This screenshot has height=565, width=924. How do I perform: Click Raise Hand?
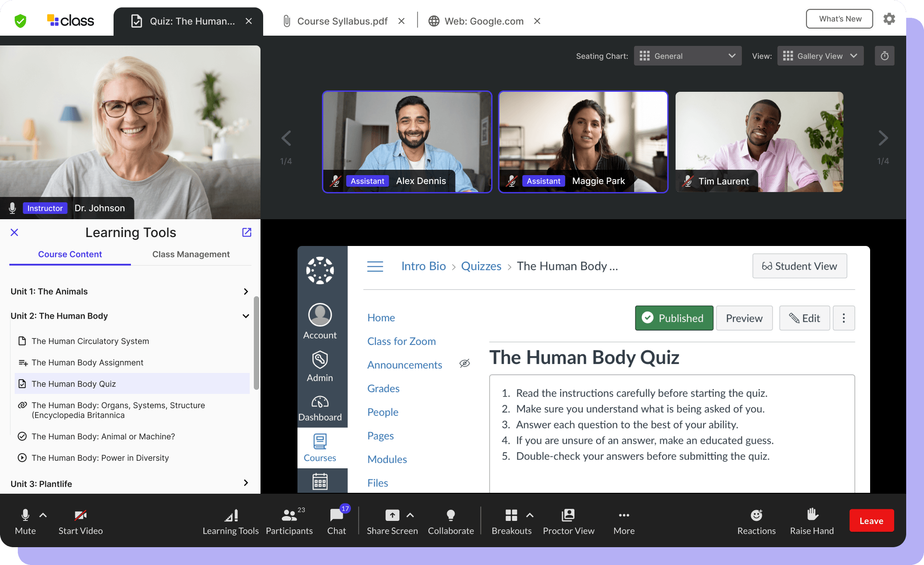[x=812, y=521]
